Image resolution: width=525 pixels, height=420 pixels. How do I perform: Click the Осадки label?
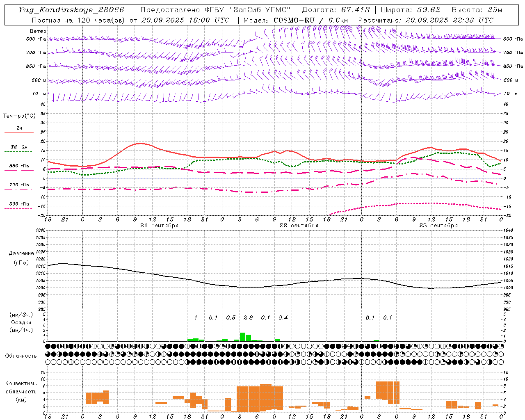tap(21, 322)
